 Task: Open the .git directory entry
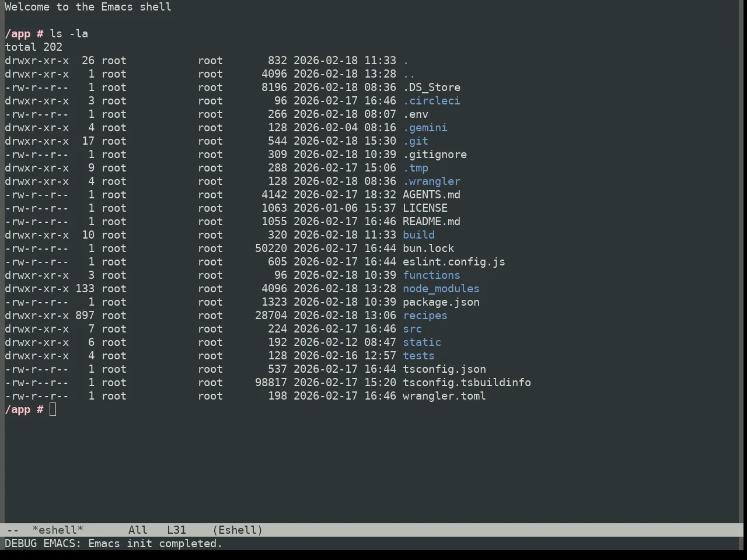click(416, 141)
